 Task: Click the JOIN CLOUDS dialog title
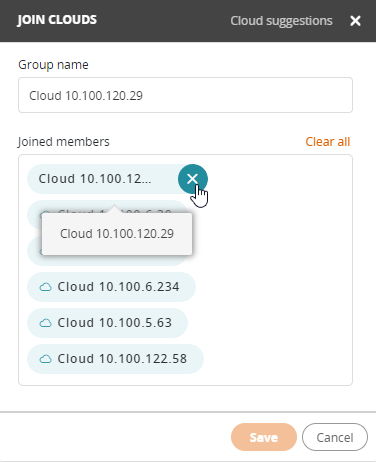pos(57,20)
